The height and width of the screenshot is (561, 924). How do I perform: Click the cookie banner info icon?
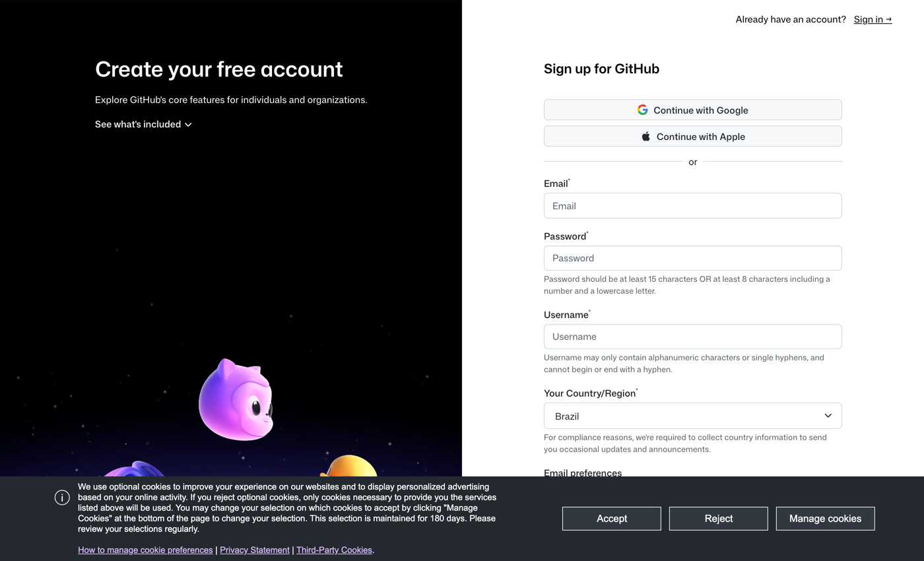[62, 498]
